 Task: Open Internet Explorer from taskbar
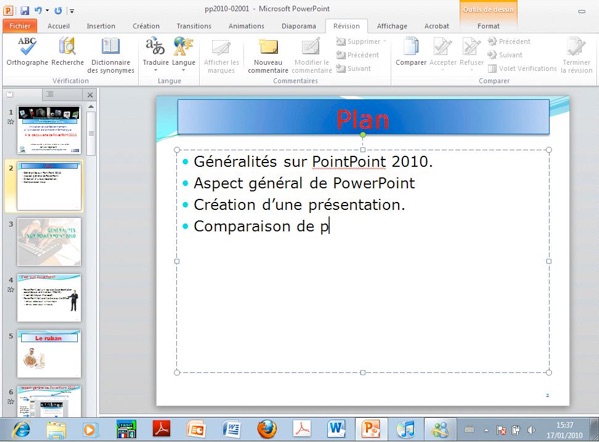tap(21, 430)
